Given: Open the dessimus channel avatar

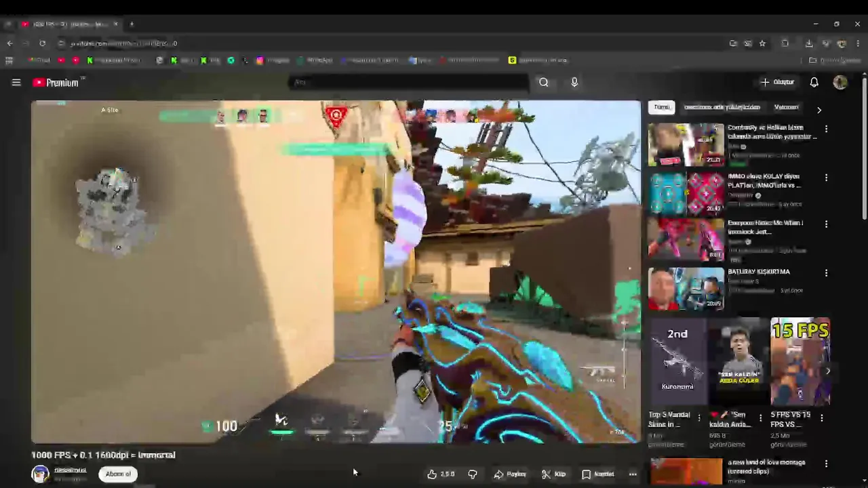Looking at the screenshot, I should (40, 474).
